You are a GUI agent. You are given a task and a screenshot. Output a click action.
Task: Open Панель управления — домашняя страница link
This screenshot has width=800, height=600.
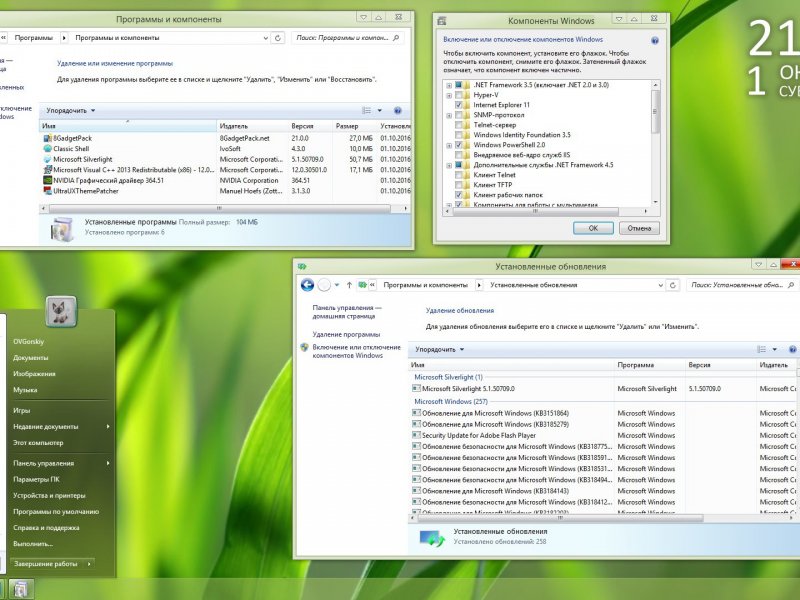pos(346,312)
